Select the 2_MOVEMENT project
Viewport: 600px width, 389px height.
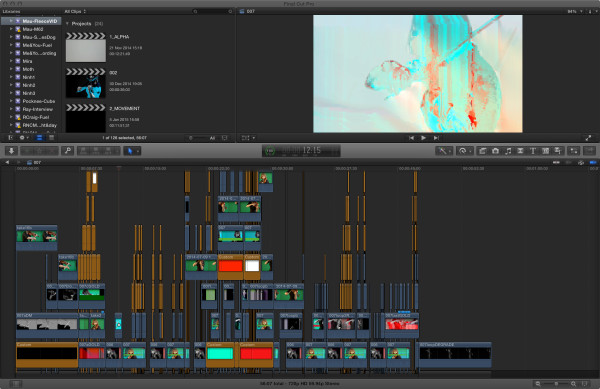86,118
